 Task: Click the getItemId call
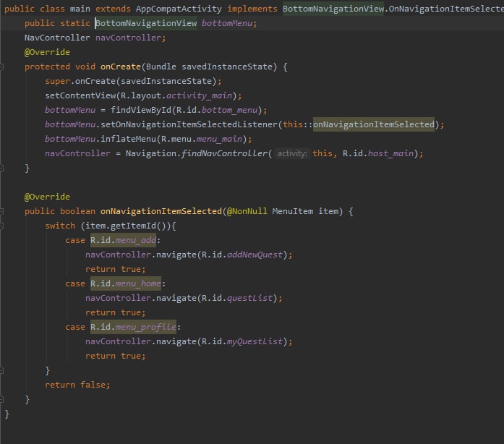pyautogui.click(x=133, y=226)
